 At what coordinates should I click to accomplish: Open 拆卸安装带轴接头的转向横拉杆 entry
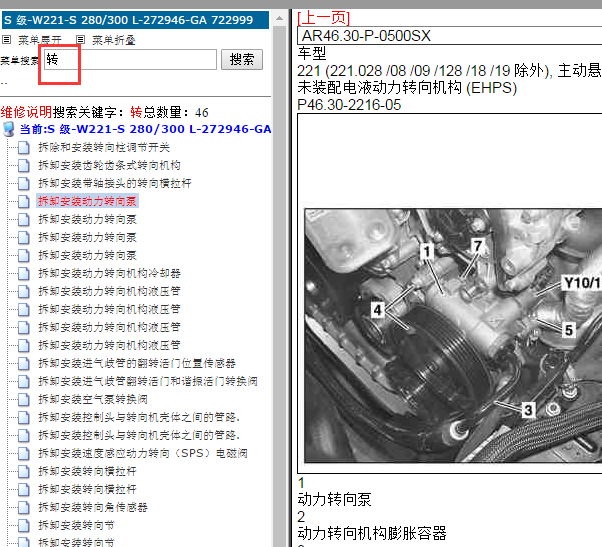115,183
